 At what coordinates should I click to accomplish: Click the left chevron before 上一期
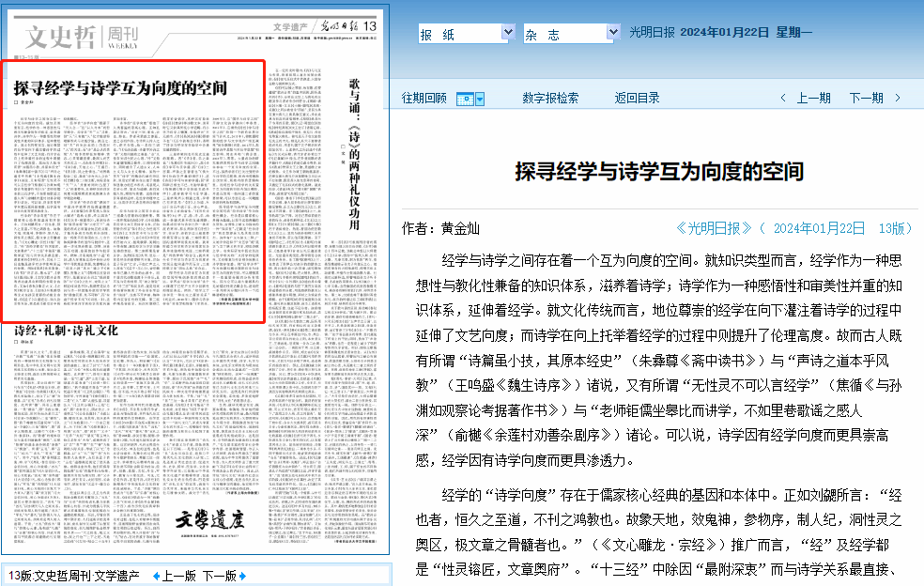point(782,99)
